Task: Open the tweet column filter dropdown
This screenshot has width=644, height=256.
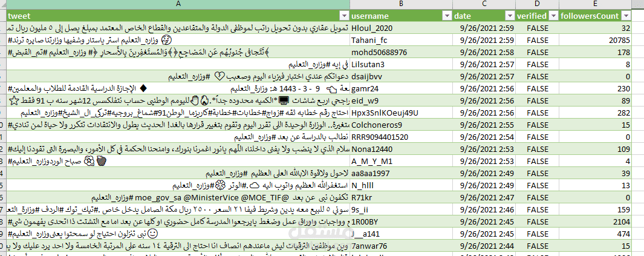Action: click(343, 16)
